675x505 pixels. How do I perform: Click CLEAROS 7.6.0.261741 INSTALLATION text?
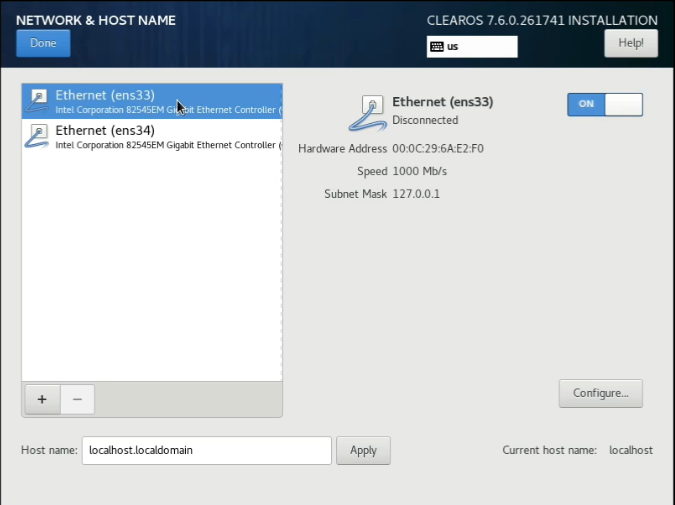click(x=542, y=20)
